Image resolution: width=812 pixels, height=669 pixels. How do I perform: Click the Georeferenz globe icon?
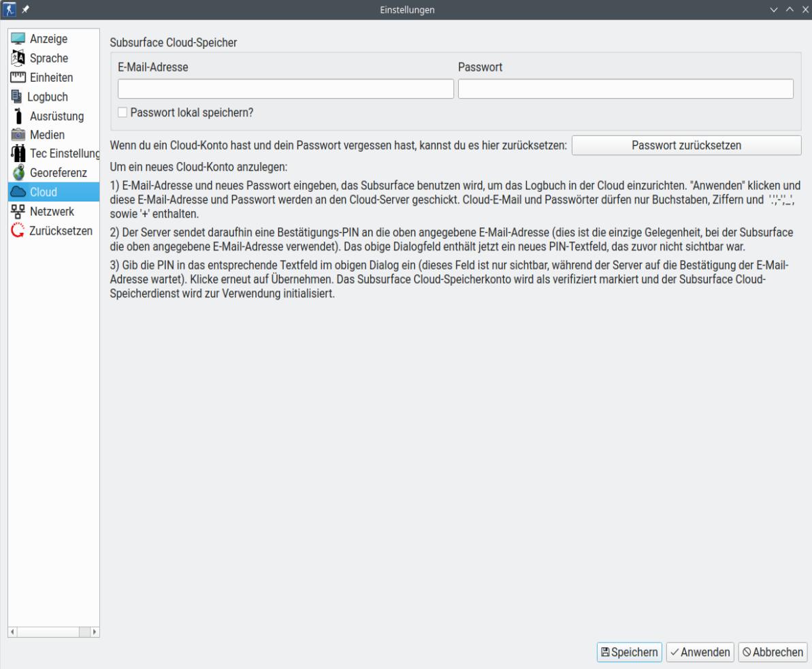pos(18,172)
